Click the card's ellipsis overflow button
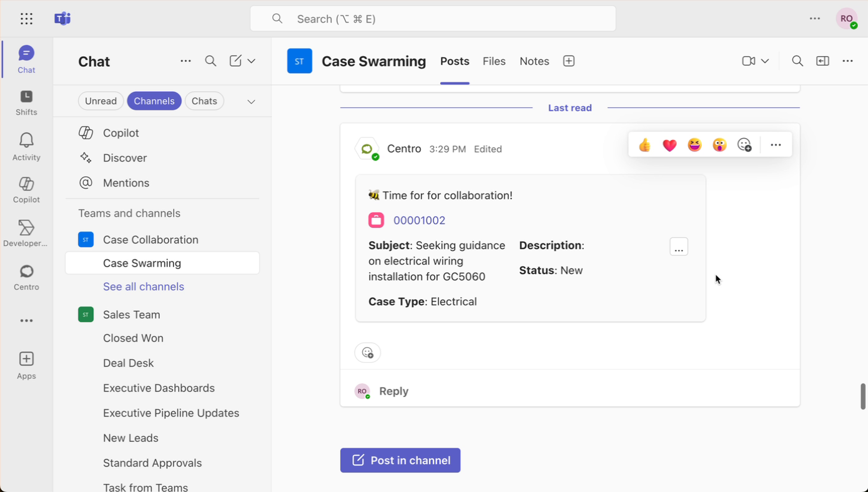 679,247
